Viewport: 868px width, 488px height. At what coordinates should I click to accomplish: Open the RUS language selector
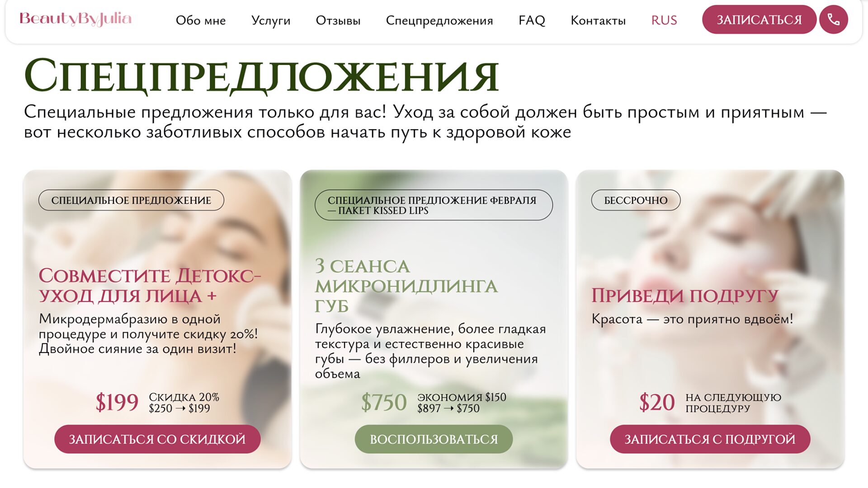tap(664, 20)
